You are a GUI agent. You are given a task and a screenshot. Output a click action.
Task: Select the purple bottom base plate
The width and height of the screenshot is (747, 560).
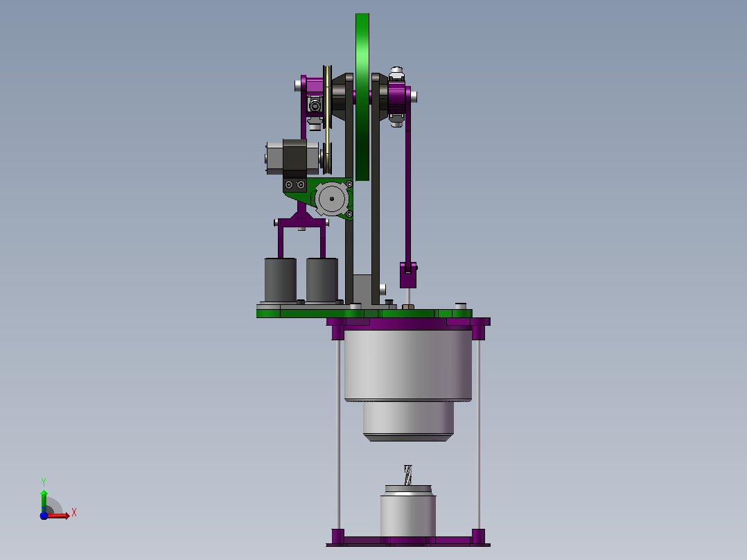408,541
